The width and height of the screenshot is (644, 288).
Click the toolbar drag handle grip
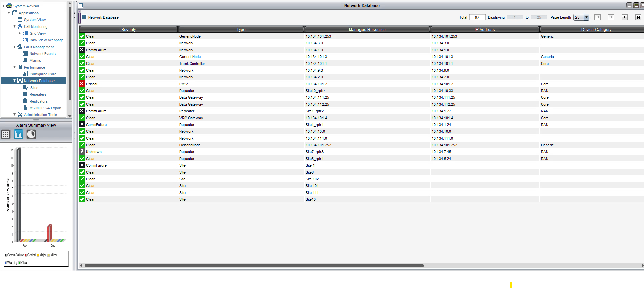coord(79,17)
